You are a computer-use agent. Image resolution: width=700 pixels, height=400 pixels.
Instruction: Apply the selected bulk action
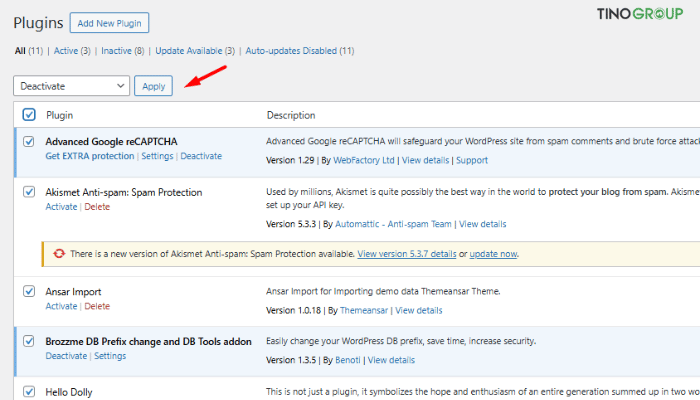pos(154,86)
